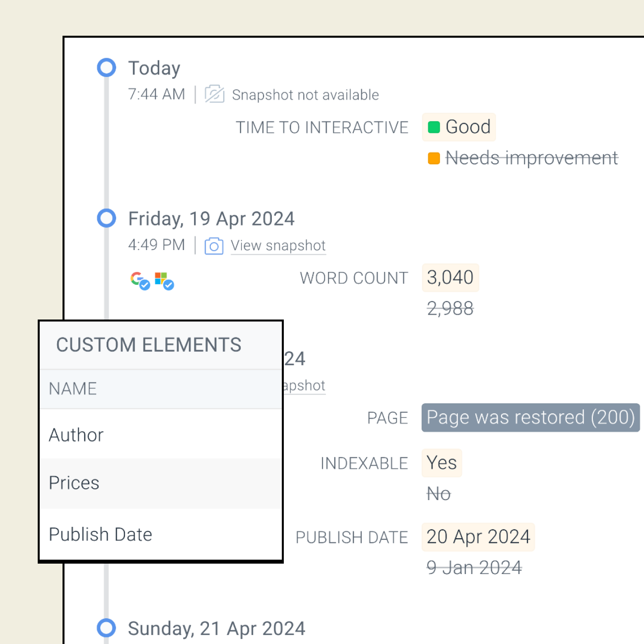644x644 pixels.
Task: Click the Indexable Yes value badge
Action: coord(442,463)
